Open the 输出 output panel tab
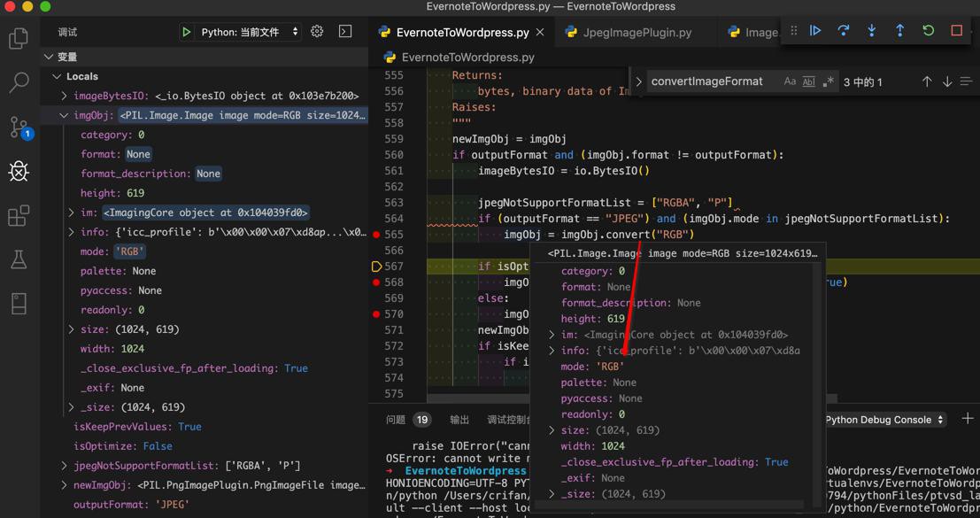The height and width of the screenshot is (518, 980). [x=459, y=420]
